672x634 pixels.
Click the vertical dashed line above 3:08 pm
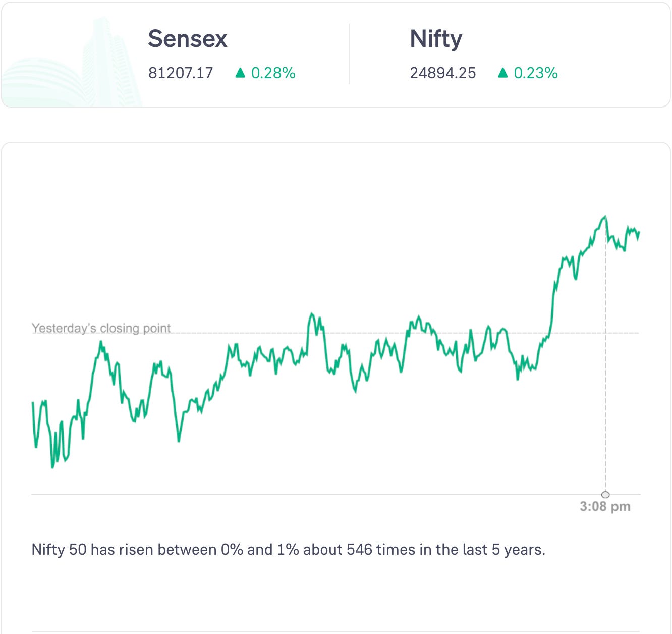point(605,379)
